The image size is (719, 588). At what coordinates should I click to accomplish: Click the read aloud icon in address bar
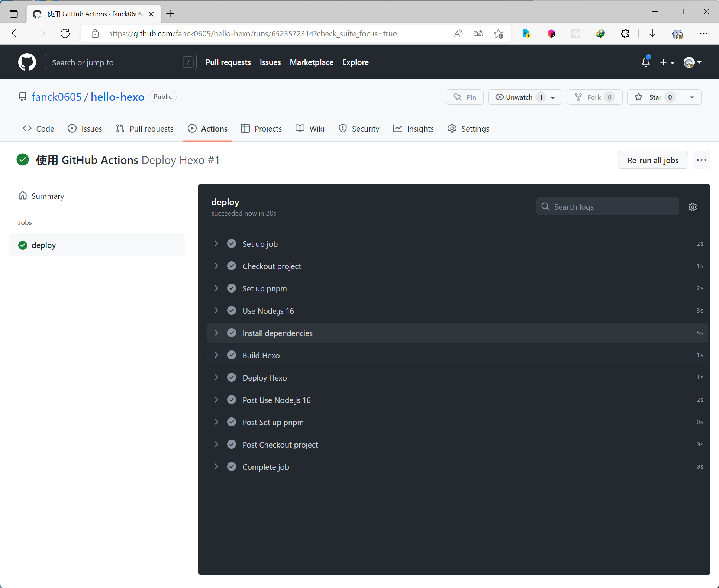pyautogui.click(x=458, y=33)
